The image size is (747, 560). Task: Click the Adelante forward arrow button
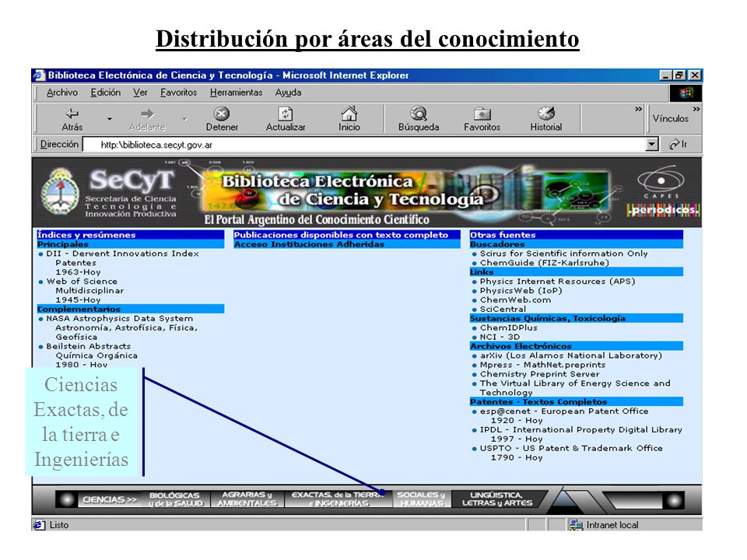(147, 118)
